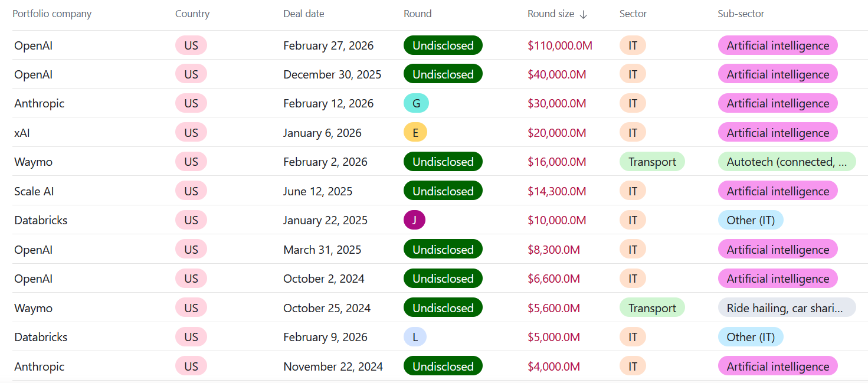This screenshot has width=868, height=383.
Task: Open the xAI portfolio company entry
Action: pos(22,133)
